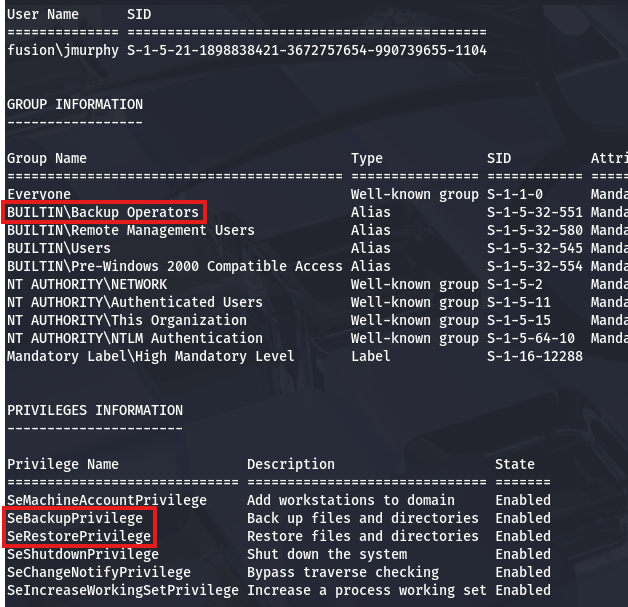Select the NT AUTHORITY\This Organization entry
Screen dimensions: 628x607
pos(127,320)
